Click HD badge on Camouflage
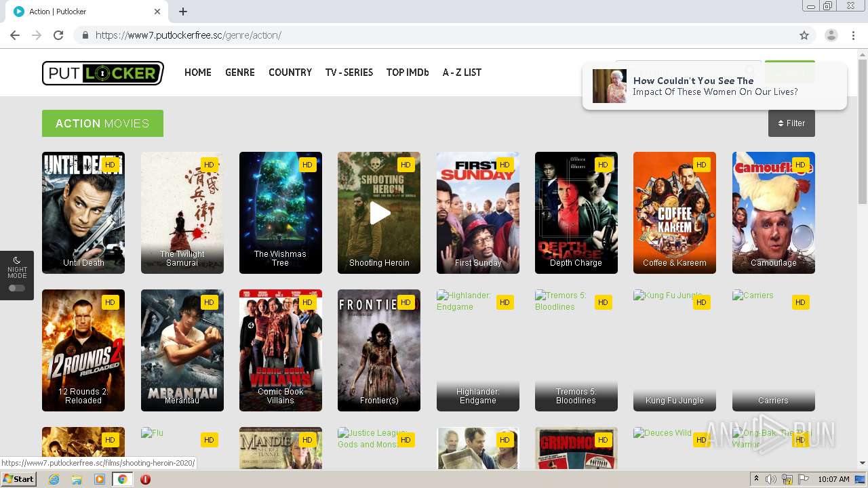This screenshot has width=868, height=488. 800,165
